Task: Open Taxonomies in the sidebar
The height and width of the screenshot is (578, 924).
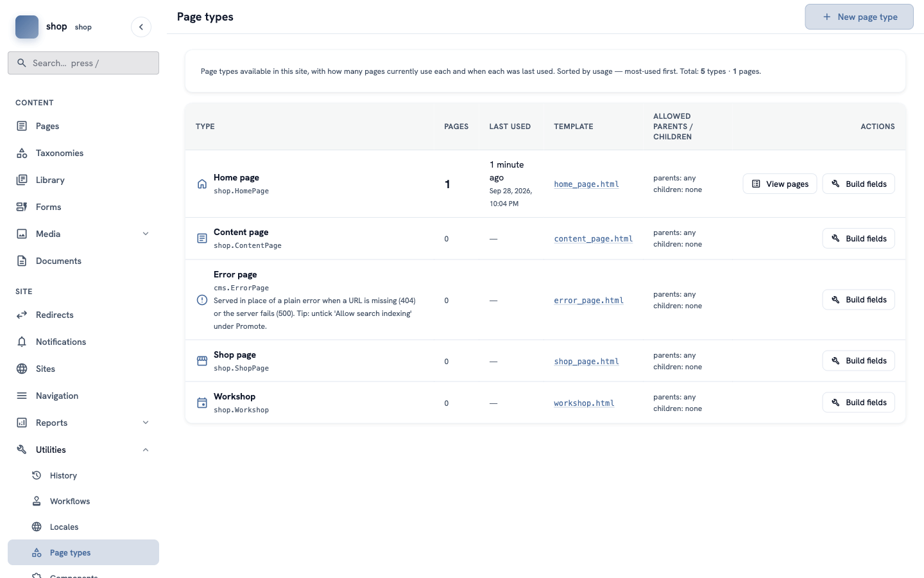Action: (x=83, y=153)
